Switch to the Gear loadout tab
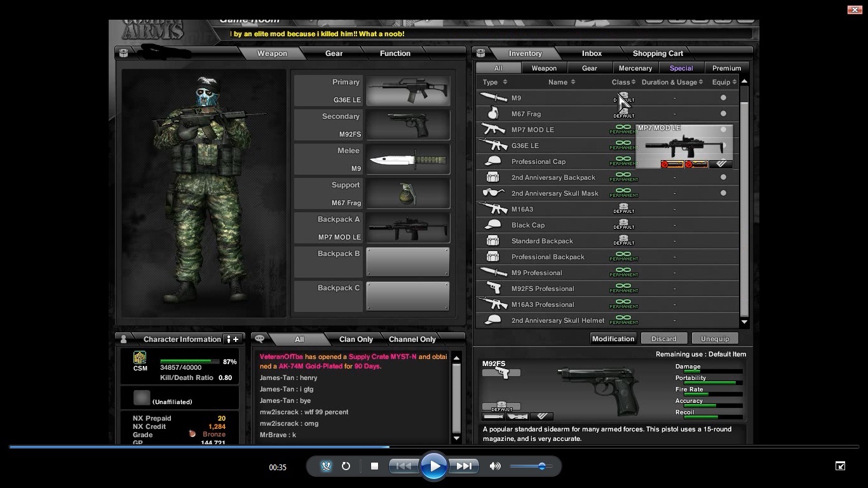The width and height of the screenshot is (868, 488). click(x=334, y=53)
